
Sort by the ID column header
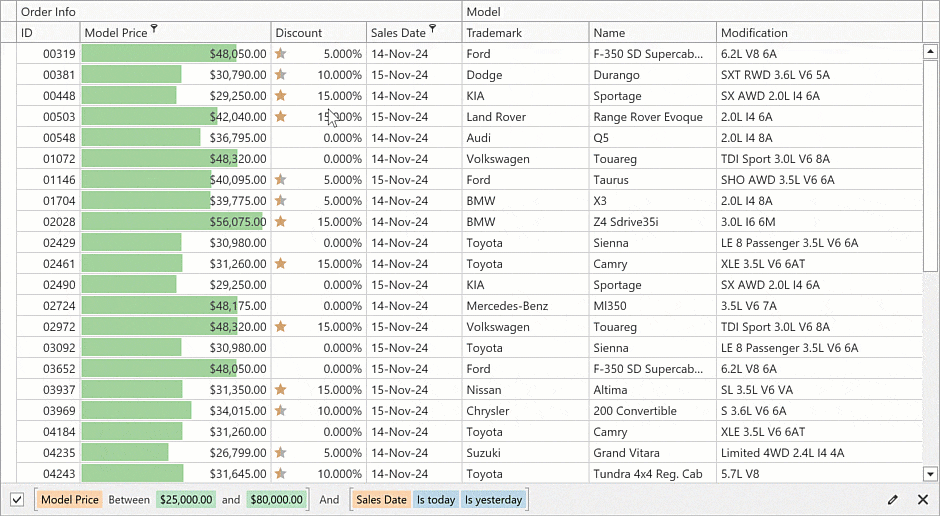click(49, 32)
